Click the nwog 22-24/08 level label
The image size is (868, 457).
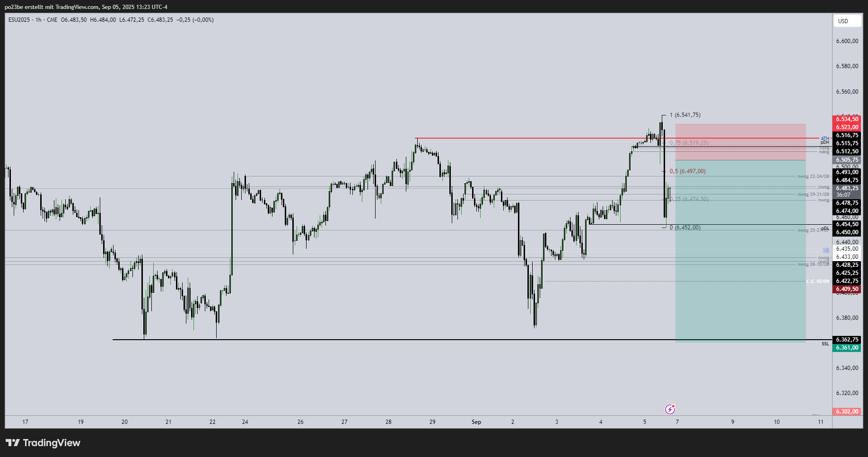coord(813,176)
